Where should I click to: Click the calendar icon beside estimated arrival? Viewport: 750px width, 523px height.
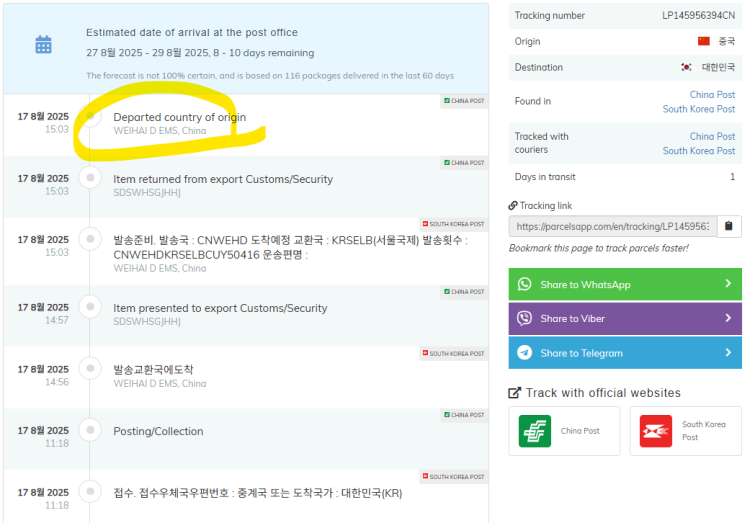click(44, 45)
